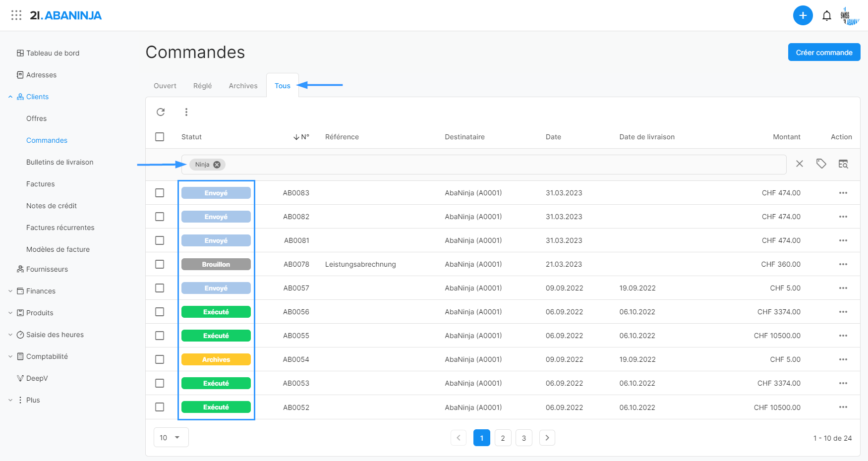The height and width of the screenshot is (461, 868).
Task: Open the vertical three-dot table options
Action: (186, 112)
